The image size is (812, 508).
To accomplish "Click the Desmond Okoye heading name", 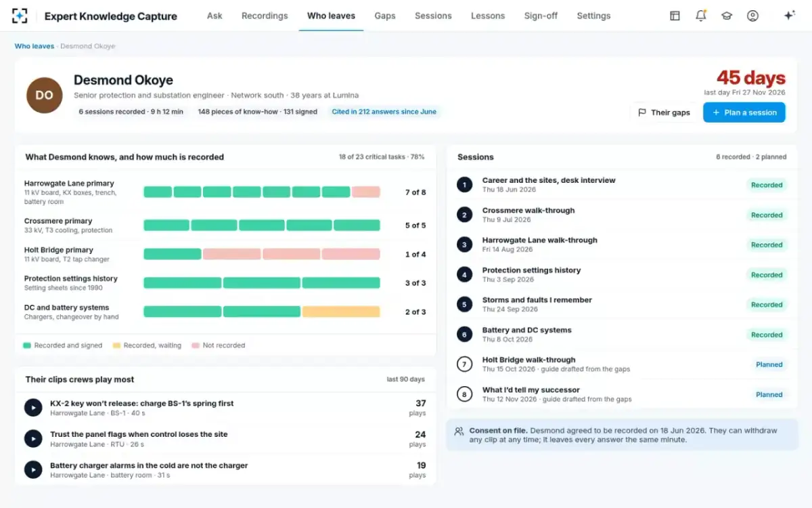I will [123, 80].
